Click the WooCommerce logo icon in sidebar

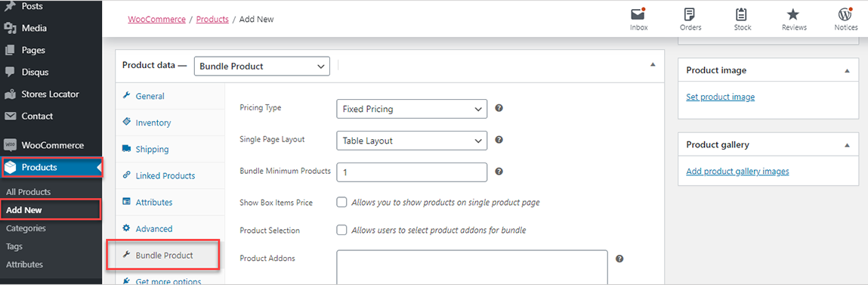coord(9,145)
